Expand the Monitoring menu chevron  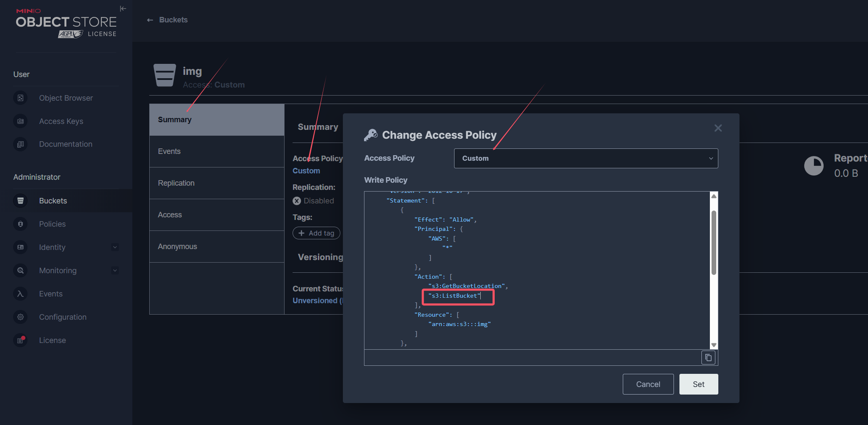[x=115, y=271]
